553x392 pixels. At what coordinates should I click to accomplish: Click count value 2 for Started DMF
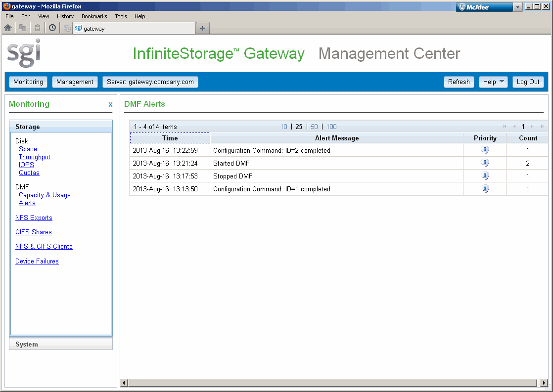528,163
